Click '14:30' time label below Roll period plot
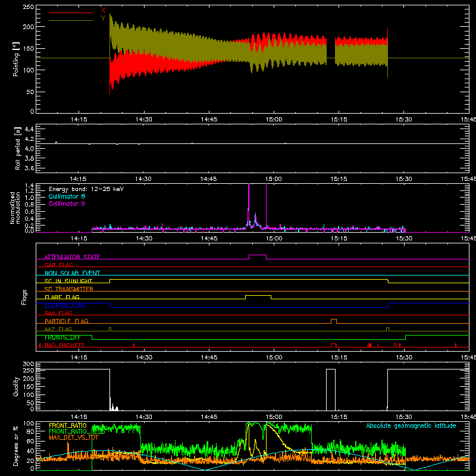476x476 pixels. (143, 179)
